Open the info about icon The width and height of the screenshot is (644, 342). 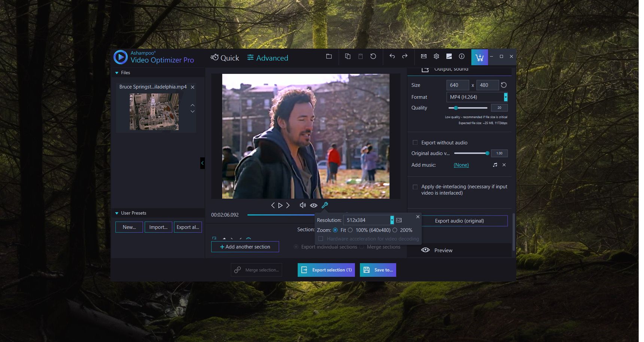click(462, 56)
